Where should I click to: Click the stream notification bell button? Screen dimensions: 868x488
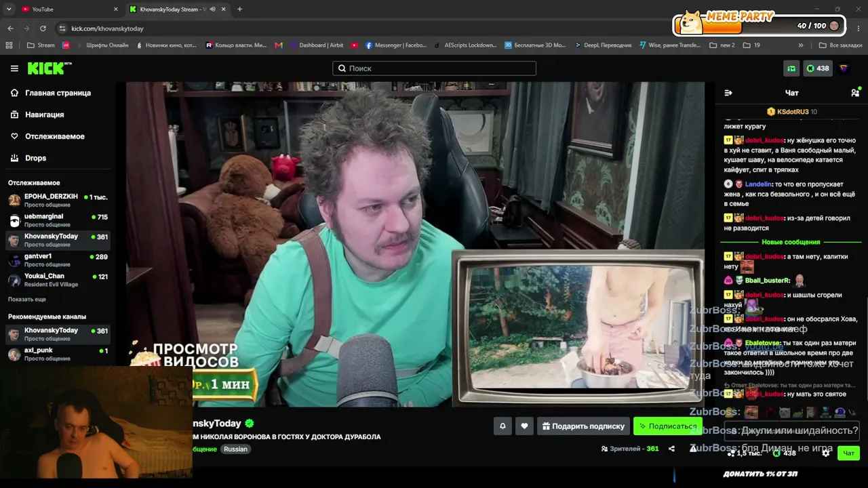point(502,426)
